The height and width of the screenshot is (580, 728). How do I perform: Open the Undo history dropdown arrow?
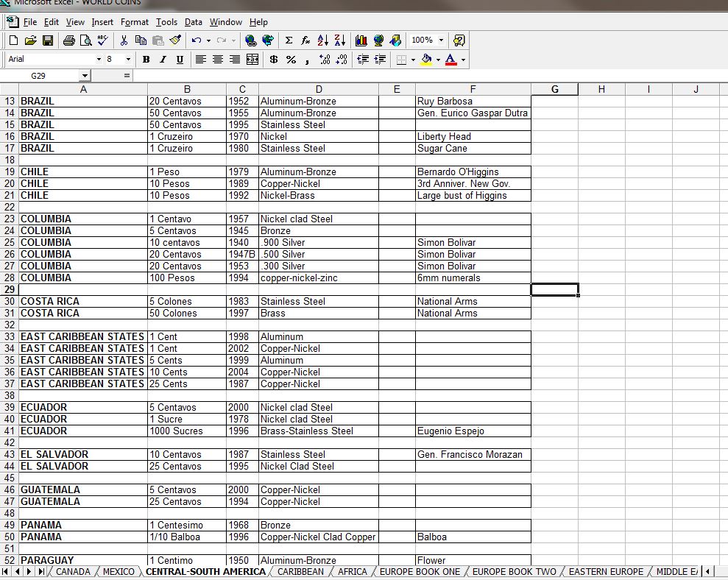[x=208, y=40]
